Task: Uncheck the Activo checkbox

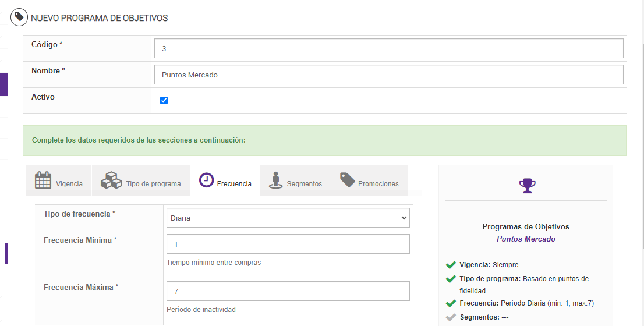Action: click(x=164, y=100)
